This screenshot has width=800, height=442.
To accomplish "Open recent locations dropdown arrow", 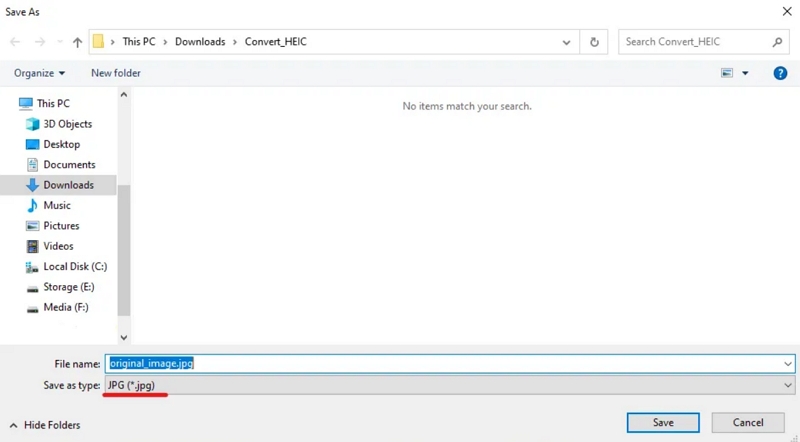I will click(x=60, y=42).
